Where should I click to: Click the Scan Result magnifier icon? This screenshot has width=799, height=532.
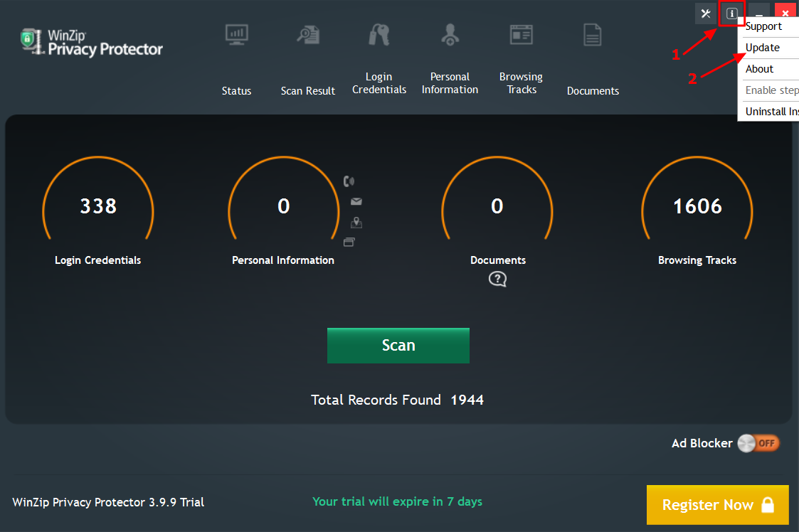(x=308, y=33)
